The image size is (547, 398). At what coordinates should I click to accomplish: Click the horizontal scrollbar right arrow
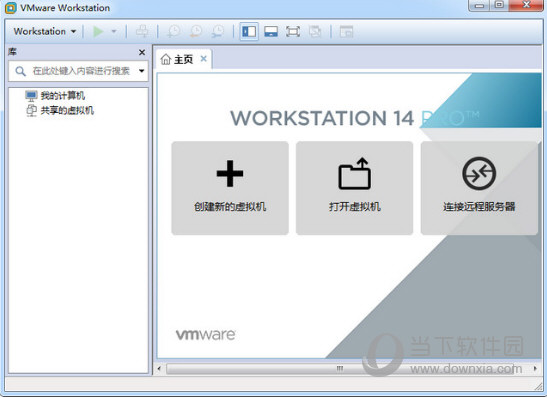pos(535,369)
